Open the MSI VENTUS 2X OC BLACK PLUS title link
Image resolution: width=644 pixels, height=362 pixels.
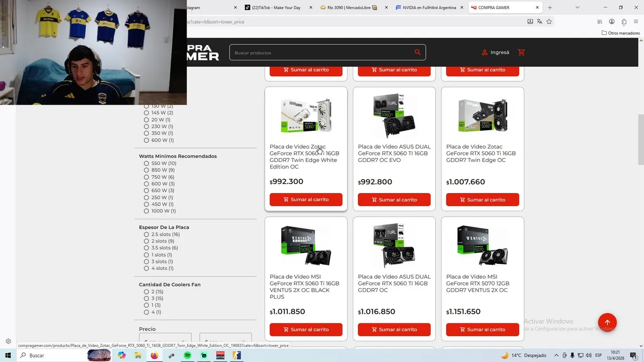point(304,287)
